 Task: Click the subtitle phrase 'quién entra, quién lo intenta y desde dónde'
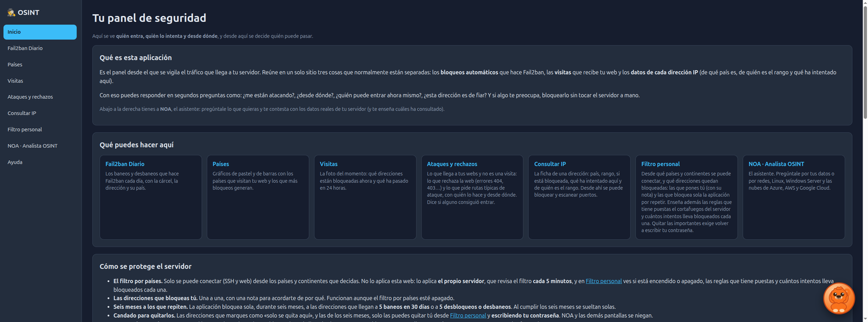click(x=167, y=36)
